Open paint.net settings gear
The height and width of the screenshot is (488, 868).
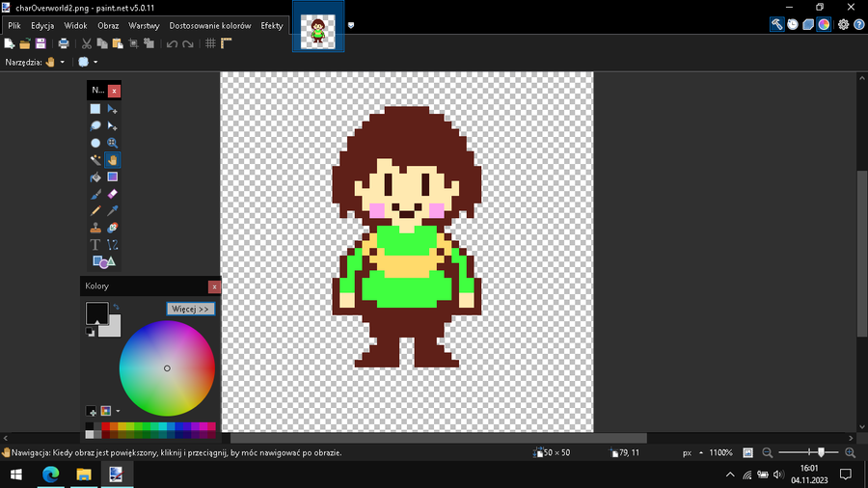click(843, 24)
